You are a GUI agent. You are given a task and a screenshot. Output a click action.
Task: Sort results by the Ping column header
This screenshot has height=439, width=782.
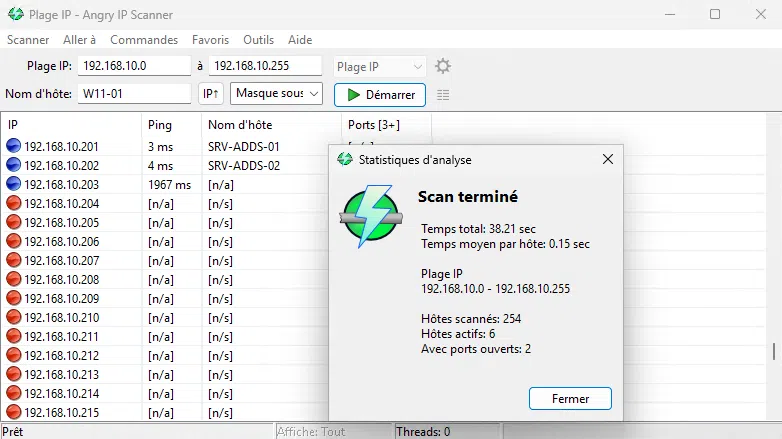[x=170, y=125]
